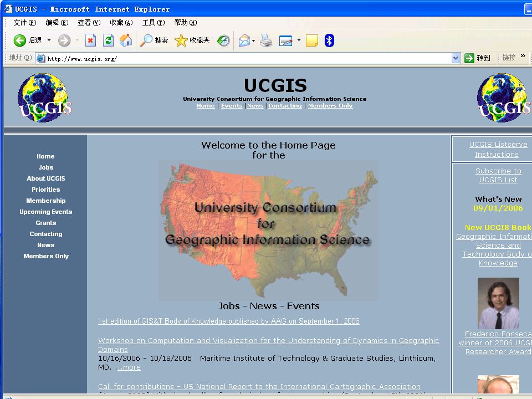532x399 pixels.
Task: Click Frederico Fonseca's portrait photo
Action: (498, 303)
